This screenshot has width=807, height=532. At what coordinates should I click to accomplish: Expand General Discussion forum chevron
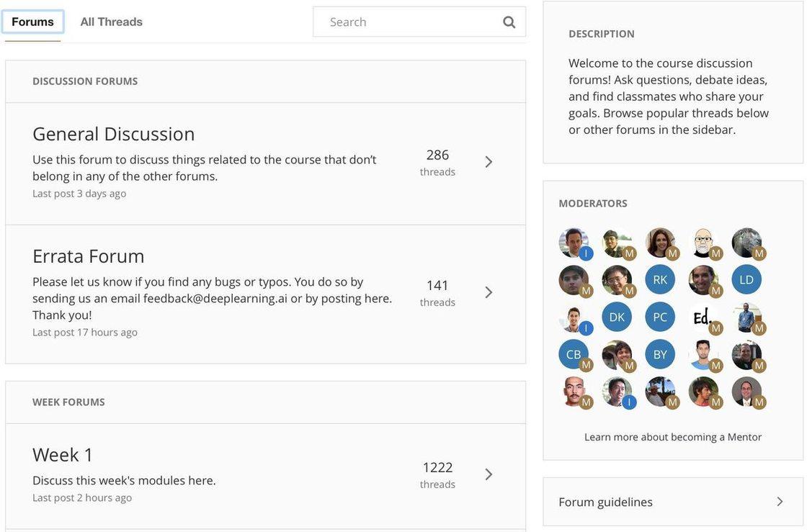(x=489, y=162)
